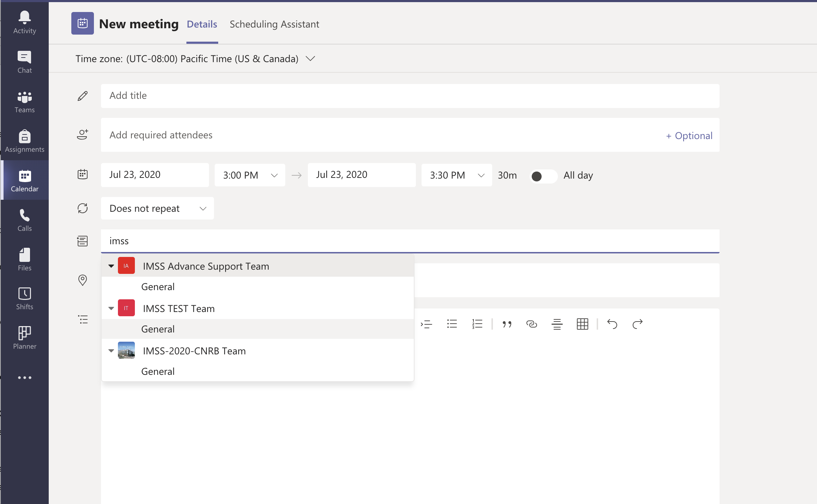Click the undo arrow icon
This screenshot has width=817, height=504.
tap(612, 324)
